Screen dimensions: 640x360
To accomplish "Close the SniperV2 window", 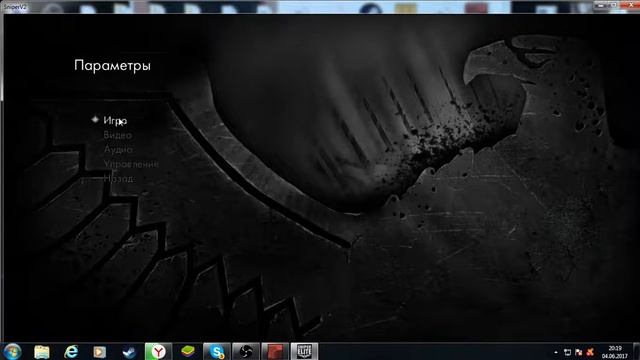I will pos(630,5).
